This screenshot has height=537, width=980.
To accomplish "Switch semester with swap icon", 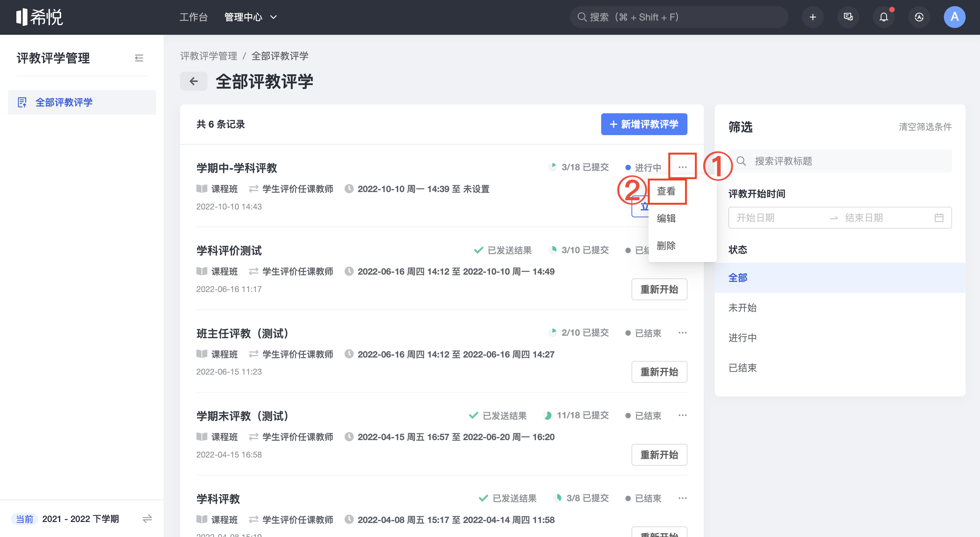I will point(147,519).
